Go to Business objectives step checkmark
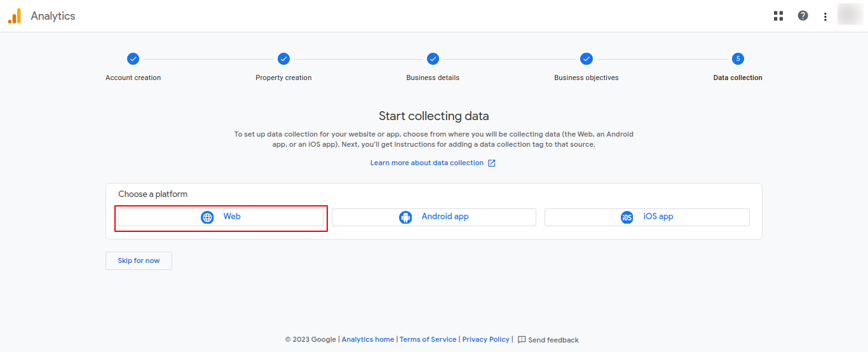868x352 pixels. (x=587, y=58)
